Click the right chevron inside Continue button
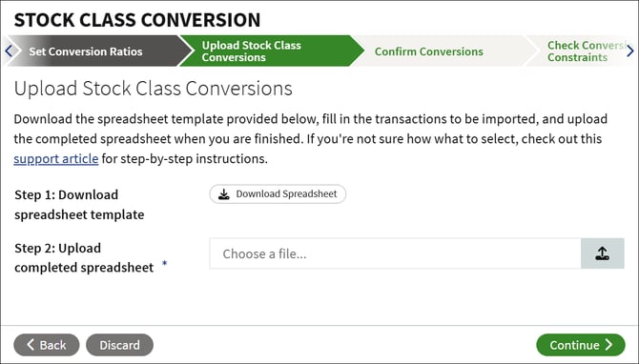The width and height of the screenshot is (639, 364). (x=608, y=344)
